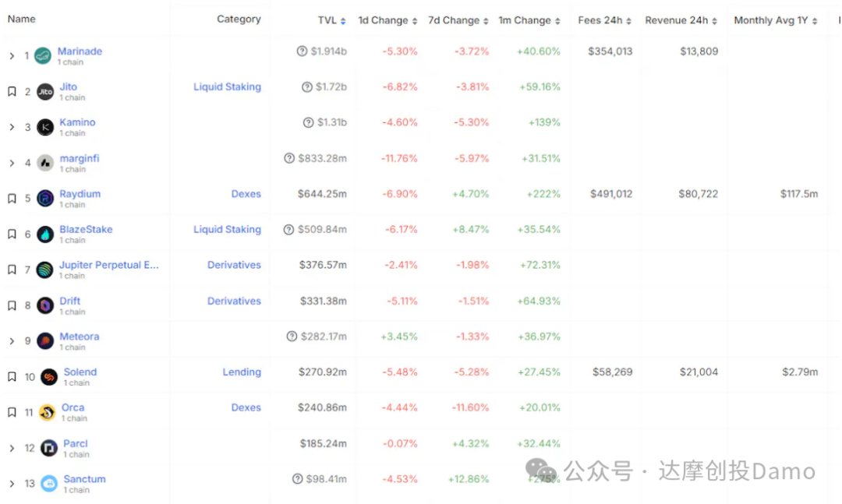This screenshot has width=842, height=504.
Task: Click the question mark icon beside Marinade TVL
Action: pyautogui.click(x=302, y=51)
